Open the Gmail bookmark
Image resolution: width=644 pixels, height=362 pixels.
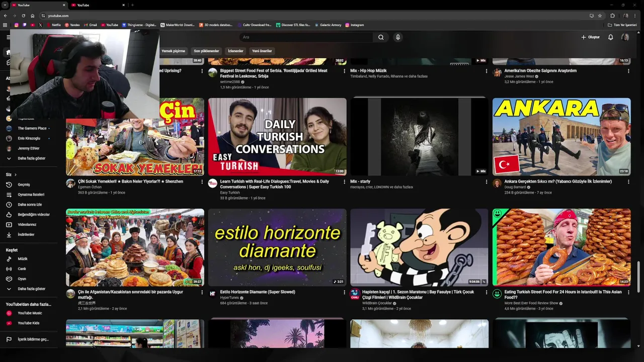coord(91,25)
